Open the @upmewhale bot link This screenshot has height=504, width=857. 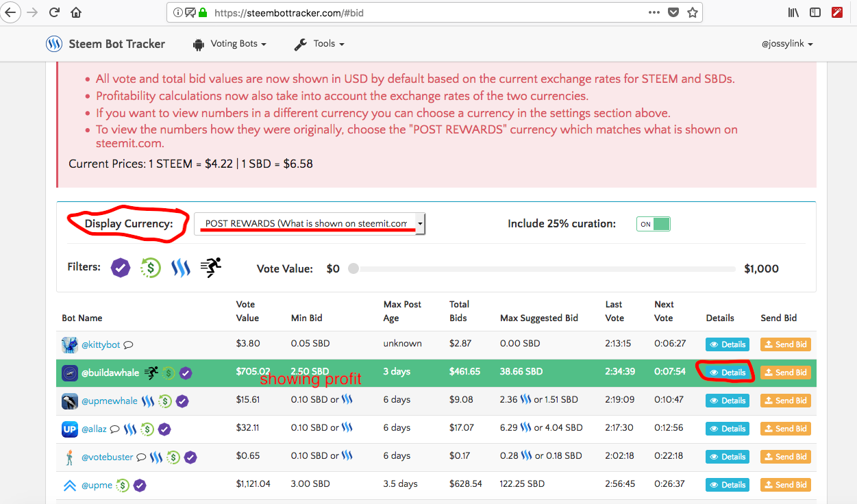tap(110, 401)
